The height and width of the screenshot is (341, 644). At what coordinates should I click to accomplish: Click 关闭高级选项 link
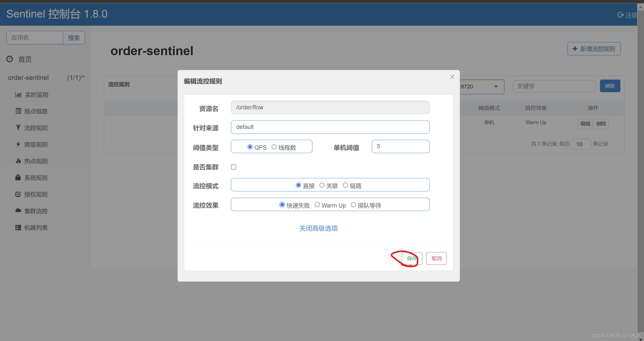click(x=318, y=228)
